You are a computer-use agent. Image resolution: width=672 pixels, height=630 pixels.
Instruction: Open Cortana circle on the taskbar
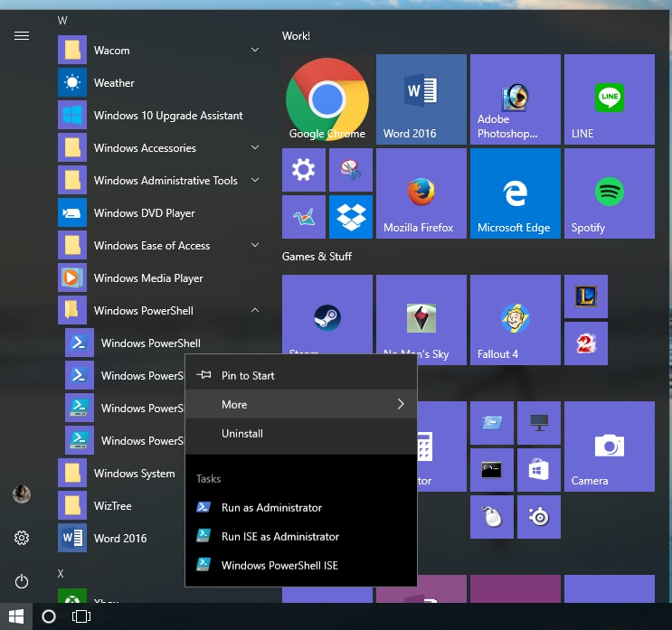coord(49,616)
